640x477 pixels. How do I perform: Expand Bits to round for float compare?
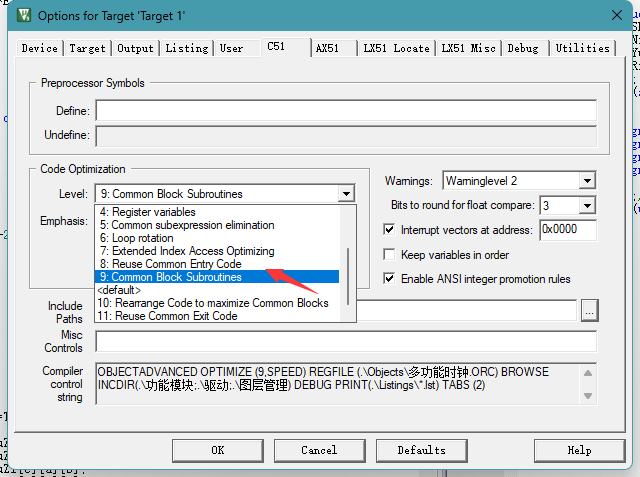click(x=586, y=204)
